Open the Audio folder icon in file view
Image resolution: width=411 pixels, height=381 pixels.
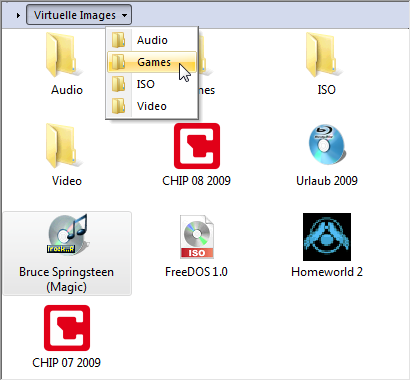(x=63, y=55)
